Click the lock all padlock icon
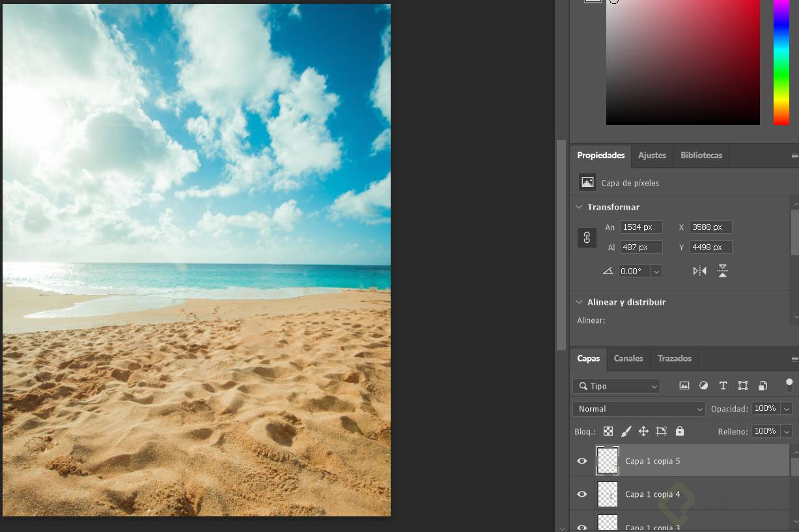Viewport: 799px width, 532px height. click(x=680, y=431)
